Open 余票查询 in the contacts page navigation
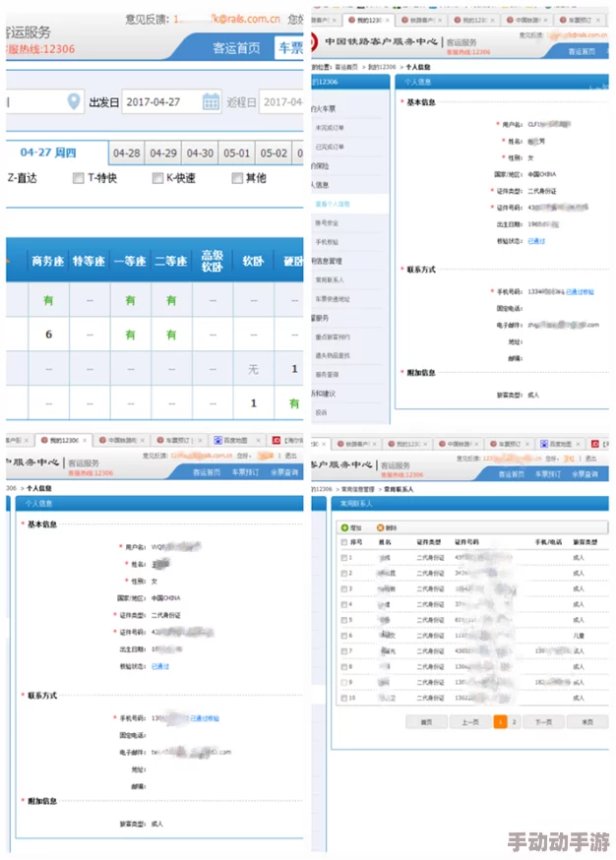The height and width of the screenshot is (860, 616). pyautogui.click(x=585, y=474)
